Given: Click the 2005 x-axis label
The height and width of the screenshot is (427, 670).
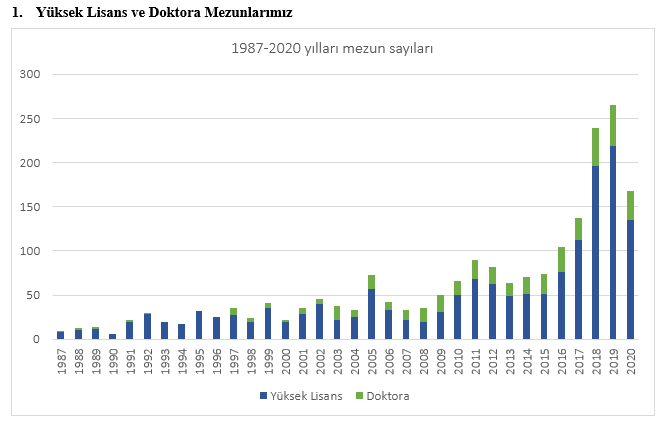Looking at the screenshot, I should tap(372, 362).
